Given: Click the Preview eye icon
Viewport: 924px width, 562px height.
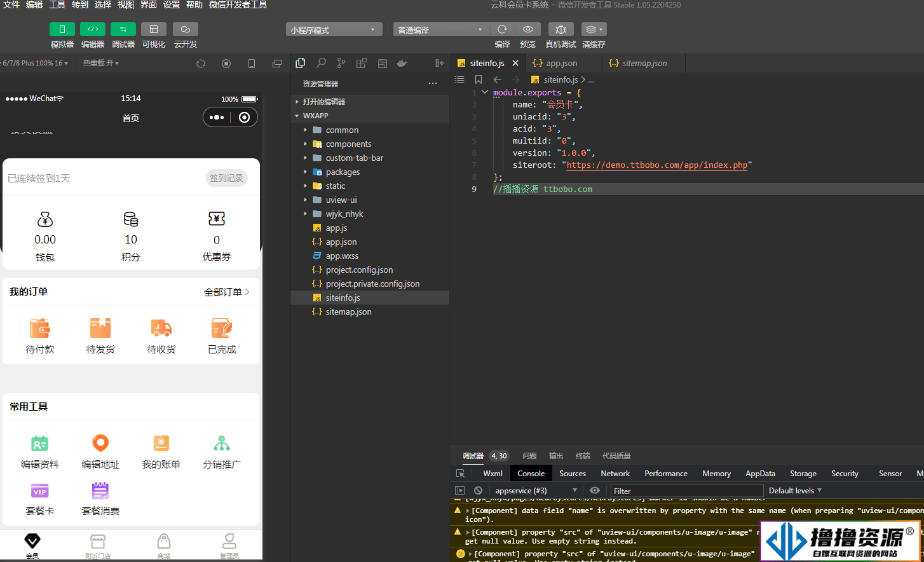Looking at the screenshot, I should point(527,29).
